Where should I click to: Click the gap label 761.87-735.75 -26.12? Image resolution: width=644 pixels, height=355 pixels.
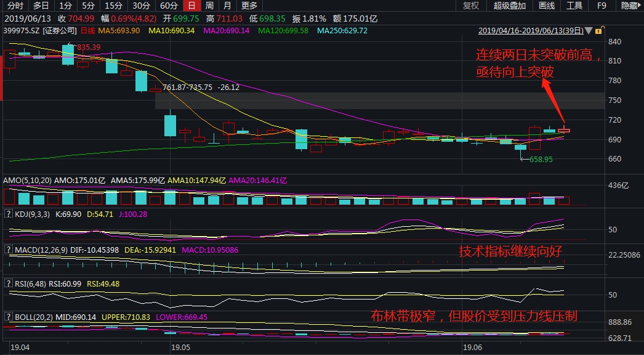(201, 87)
